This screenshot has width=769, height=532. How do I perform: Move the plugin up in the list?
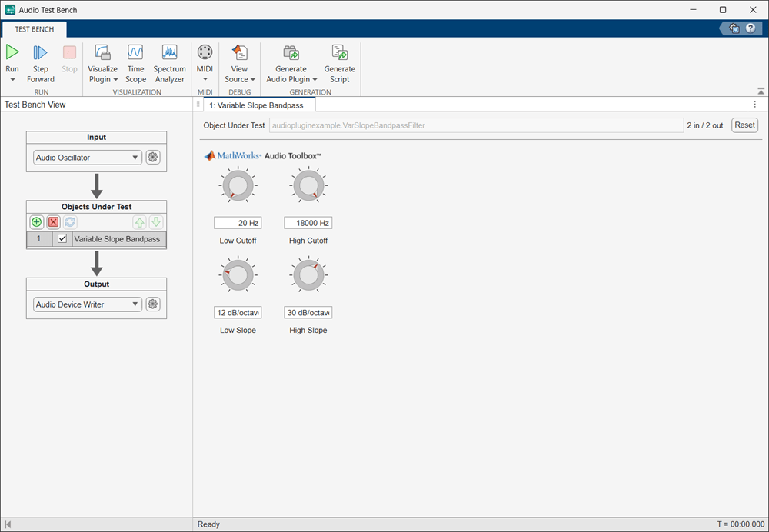[140, 222]
